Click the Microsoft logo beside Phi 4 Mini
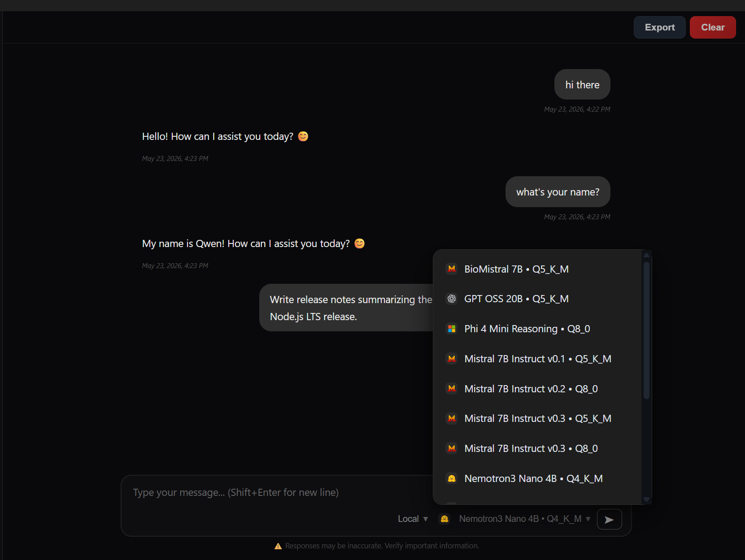 (x=452, y=329)
